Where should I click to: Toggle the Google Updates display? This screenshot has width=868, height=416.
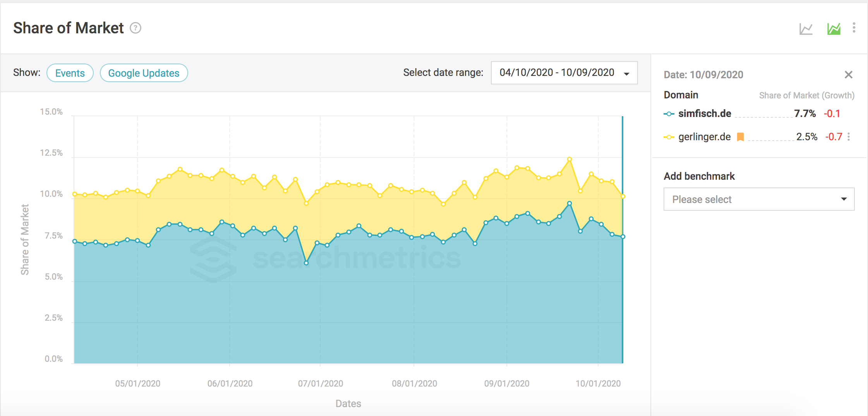[144, 73]
